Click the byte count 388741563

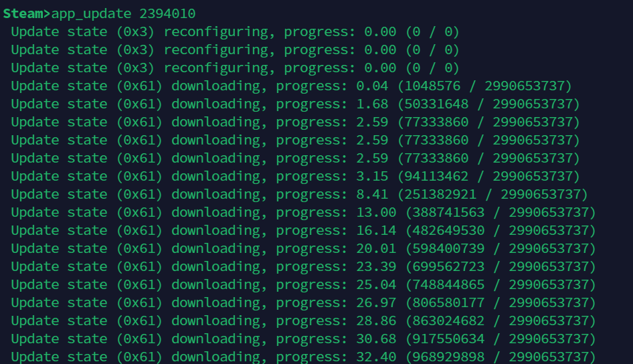point(448,212)
